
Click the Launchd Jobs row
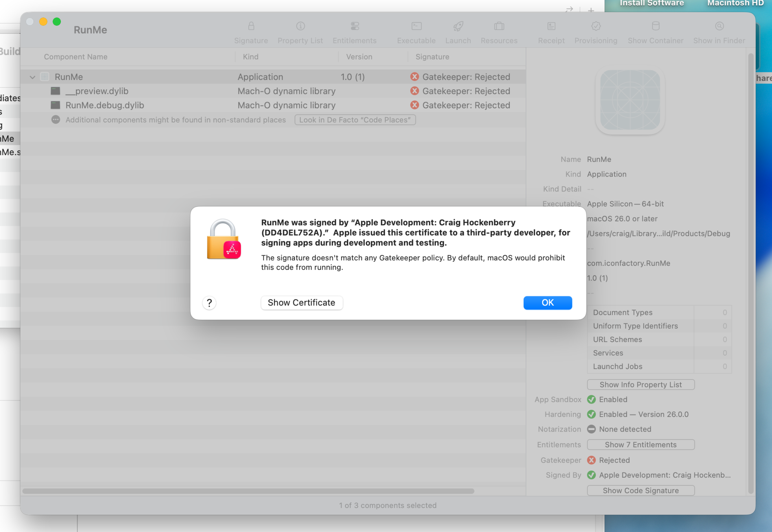pos(659,366)
